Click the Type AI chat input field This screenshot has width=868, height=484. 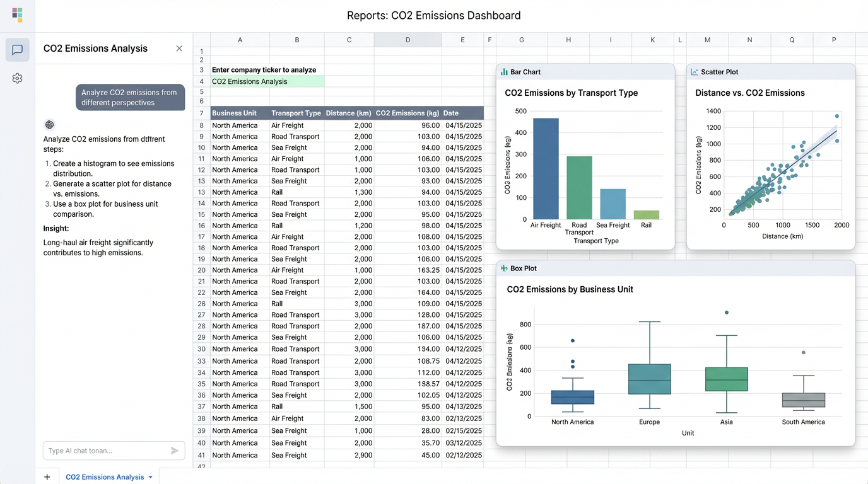pos(114,451)
